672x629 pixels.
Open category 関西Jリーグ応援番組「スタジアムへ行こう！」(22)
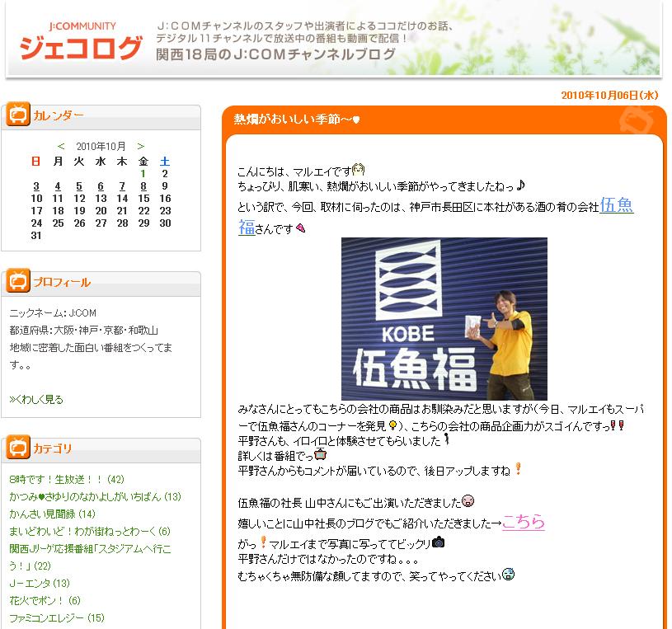[x=90, y=557]
